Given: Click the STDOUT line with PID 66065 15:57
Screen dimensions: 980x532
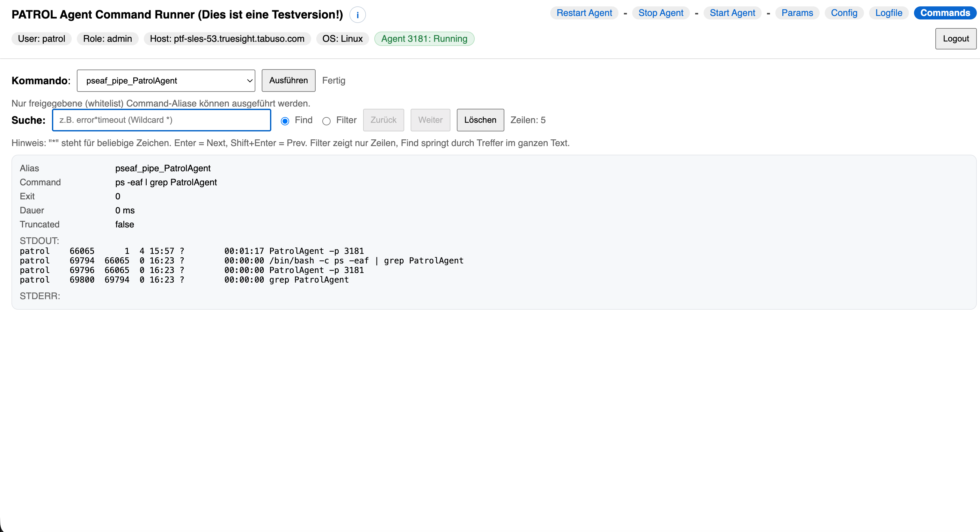Looking at the screenshot, I should pos(192,251).
